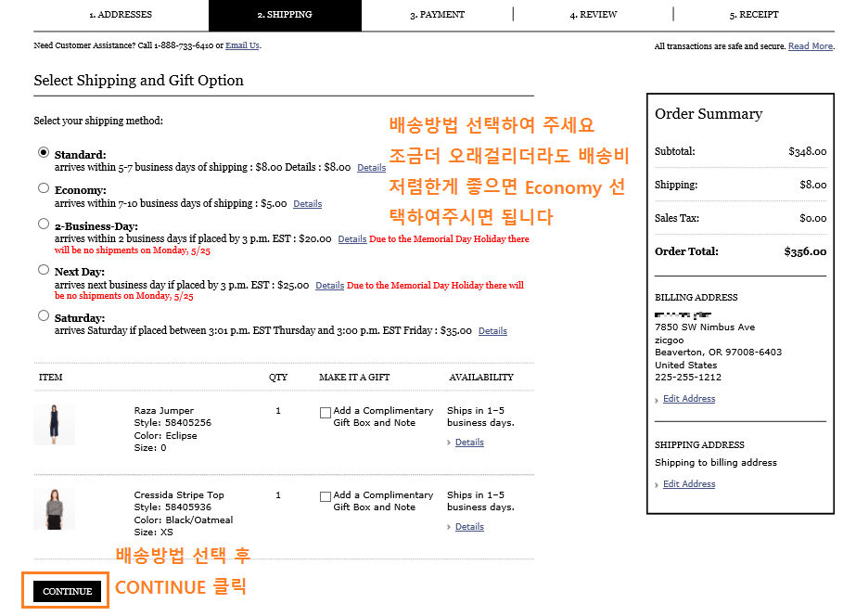The width and height of the screenshot is (856, 616).
Task: Select the Standard shipping radio button
Action: coord(44,152)
